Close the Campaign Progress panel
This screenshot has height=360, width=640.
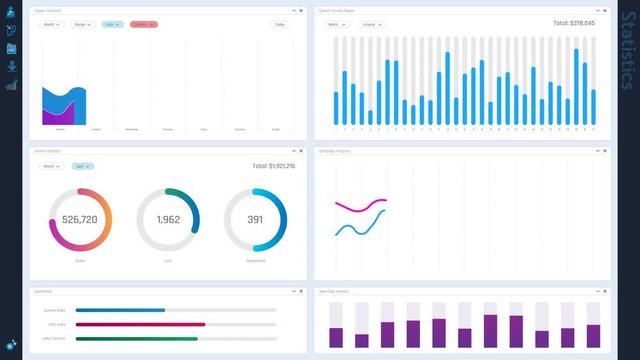(605, 151)
